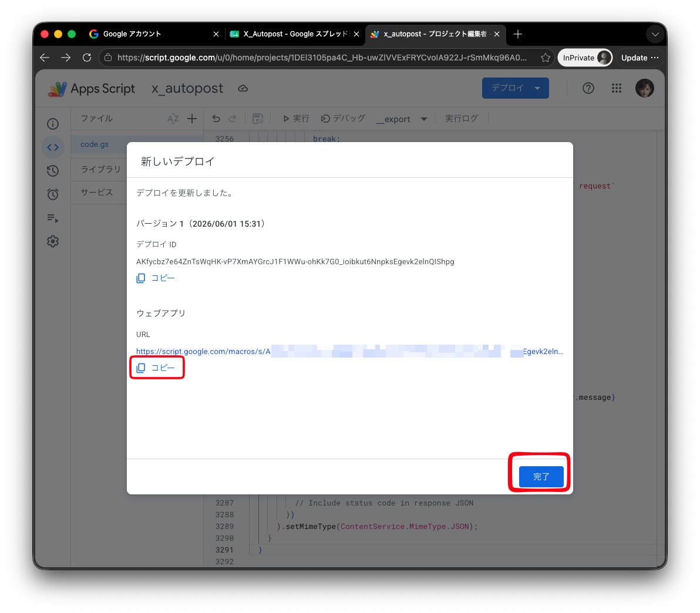Add a new file with plus icon

coord(192,119)
